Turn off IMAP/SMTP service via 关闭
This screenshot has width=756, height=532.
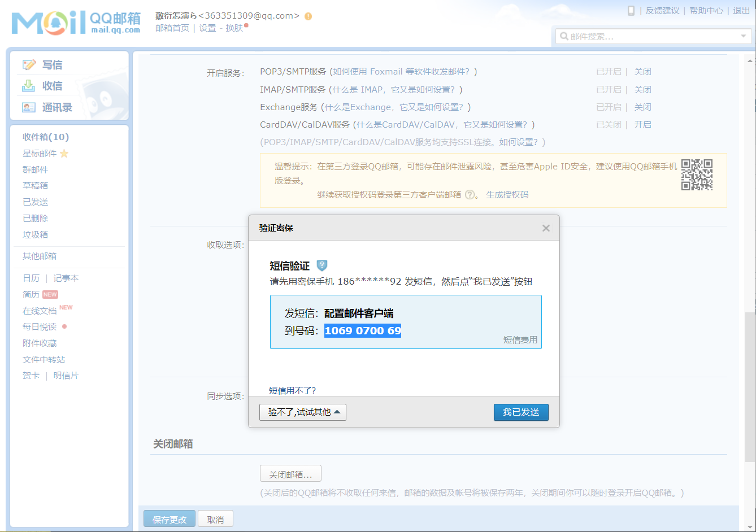(643, 90)
